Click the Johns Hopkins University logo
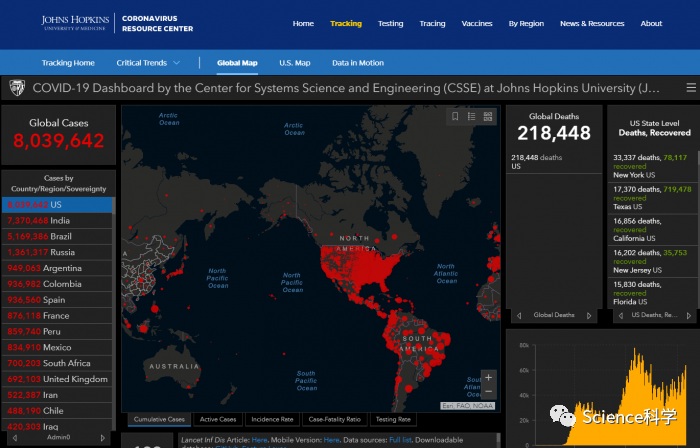 pos(75,23)
